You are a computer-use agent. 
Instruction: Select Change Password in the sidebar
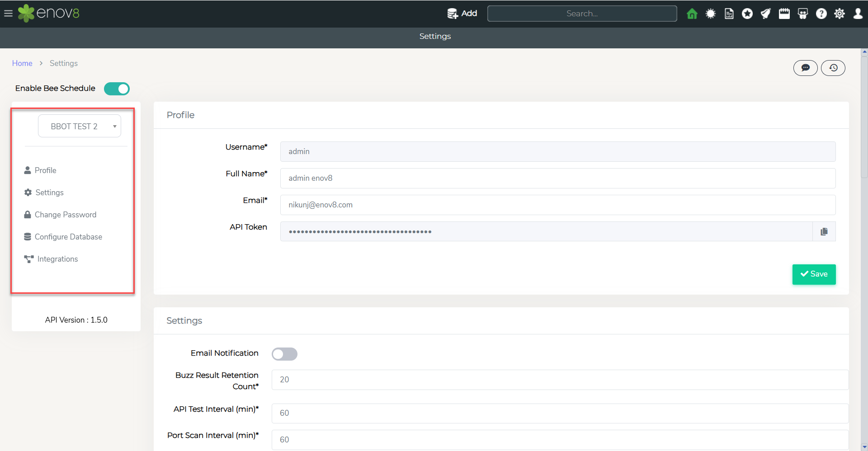pyautogui.click(x=65, y=215)
